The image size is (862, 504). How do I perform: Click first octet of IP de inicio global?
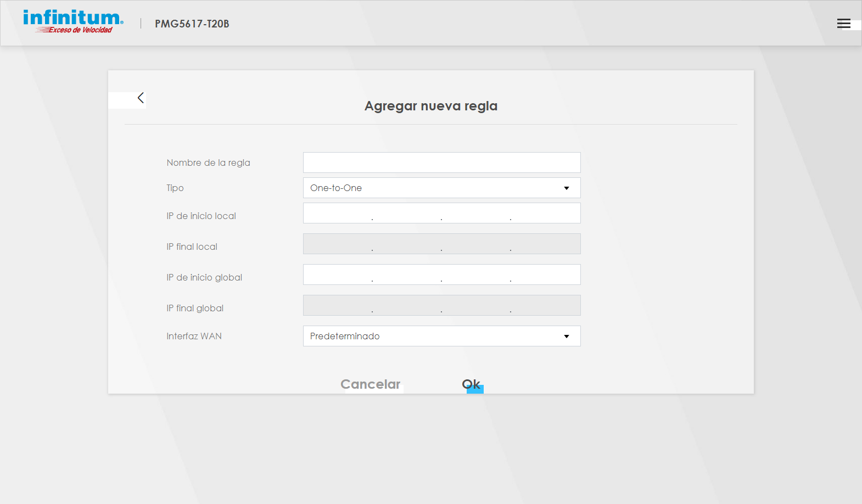click(x=338, y=275)
